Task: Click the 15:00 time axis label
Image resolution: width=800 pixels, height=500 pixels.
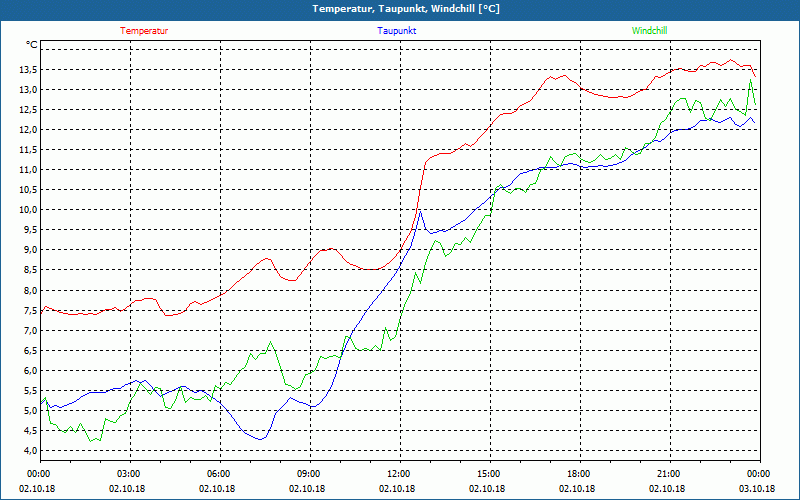Action: [x=490, y=474]
